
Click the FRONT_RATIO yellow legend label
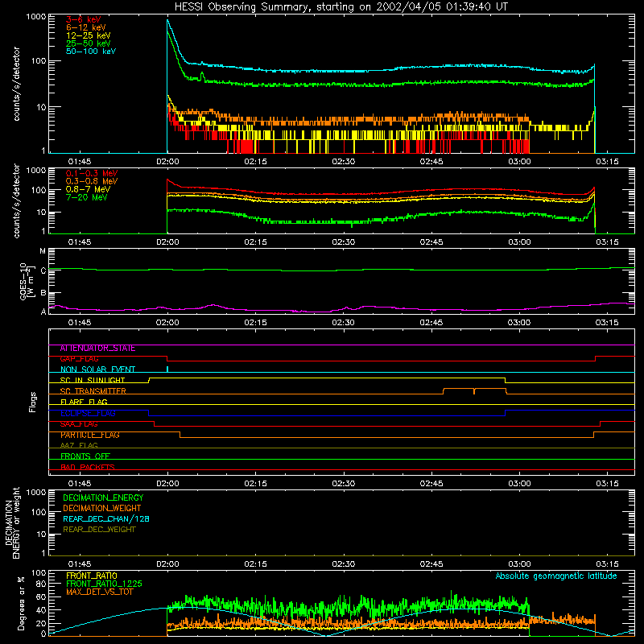point(92,576)
